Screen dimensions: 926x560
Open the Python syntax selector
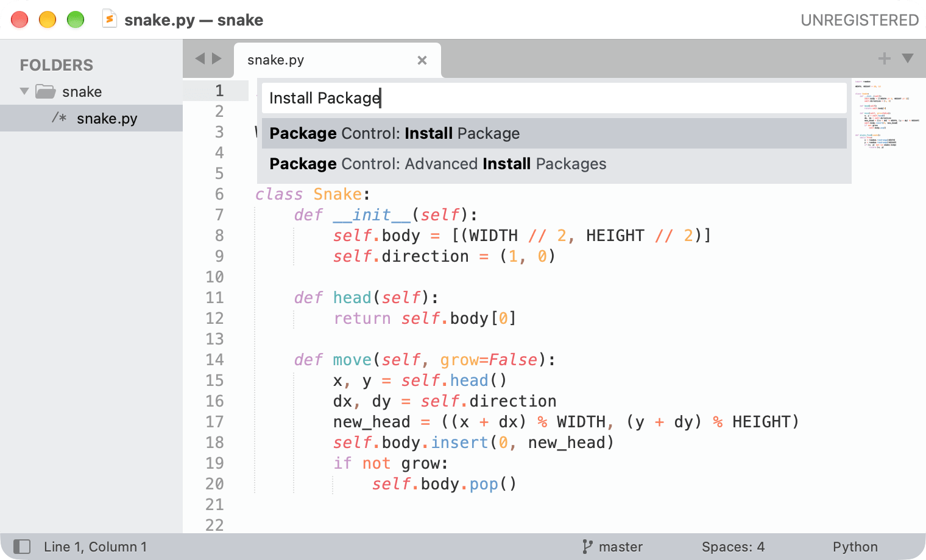click(x=855, y=547)
